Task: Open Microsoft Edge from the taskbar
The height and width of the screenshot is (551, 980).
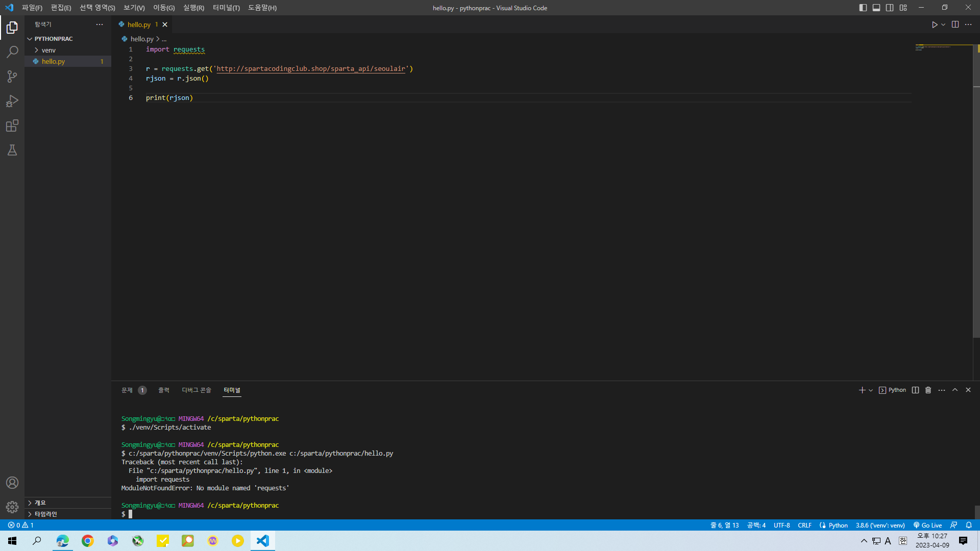Action: (x=63, y=541)
